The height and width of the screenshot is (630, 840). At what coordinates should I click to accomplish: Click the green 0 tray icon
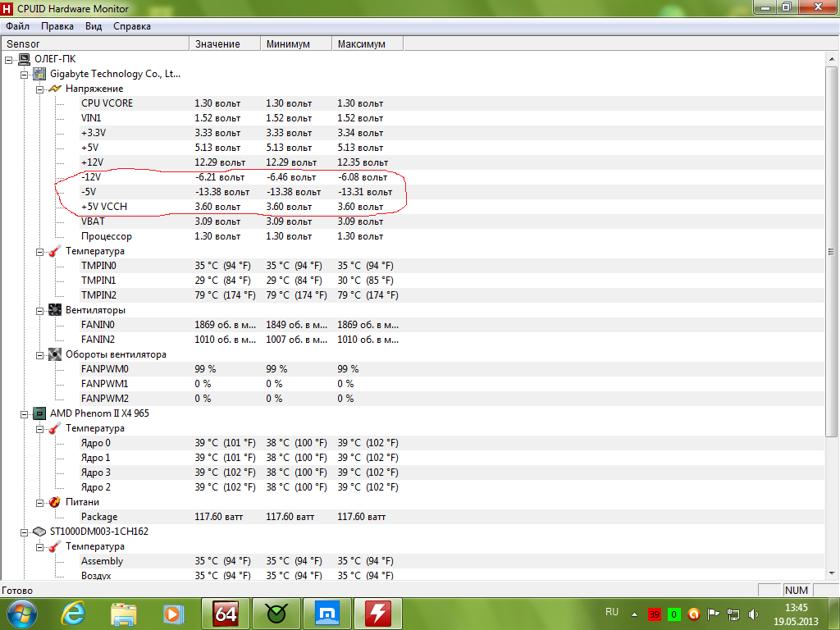(674, 614)
